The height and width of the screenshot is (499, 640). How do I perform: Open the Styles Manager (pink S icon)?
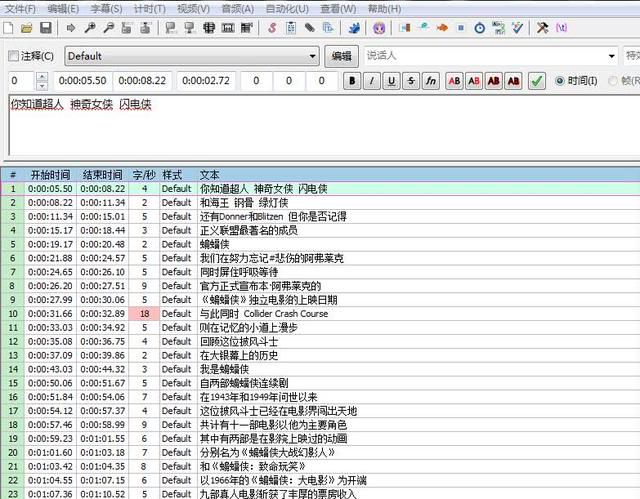pyautogui.click(x=272, y=28)
